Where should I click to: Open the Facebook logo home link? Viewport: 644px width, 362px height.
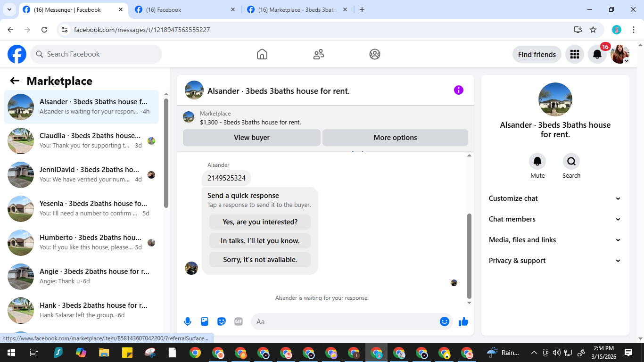pyautogui.click(x=17, y=54)
